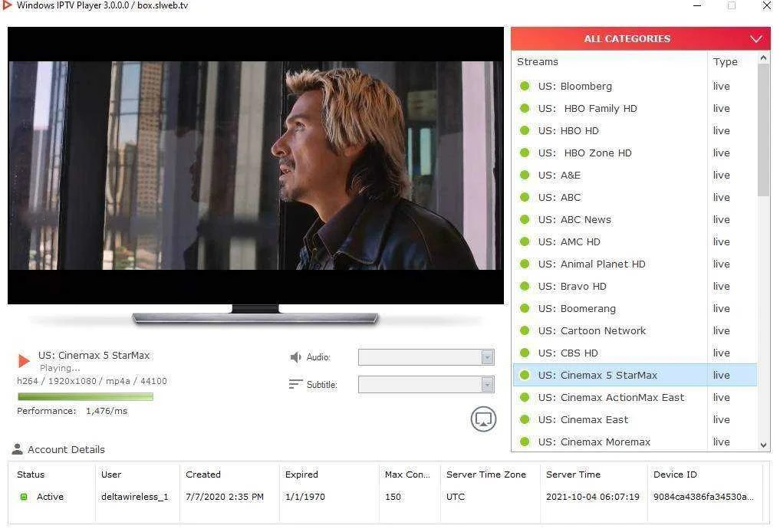Viewport: 780px width, 532px height.
Task: Click green dot beside US: CBS HD
Action: [x=525, y=353]
